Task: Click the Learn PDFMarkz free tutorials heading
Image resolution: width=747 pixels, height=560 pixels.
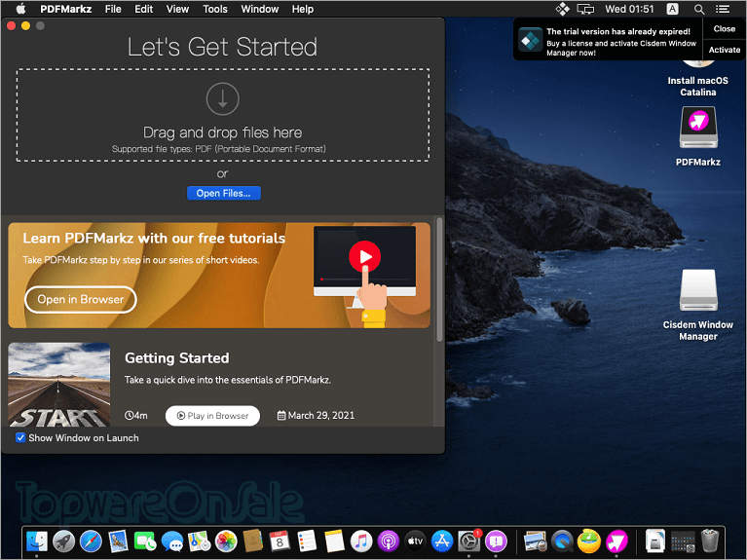Action: tap(154, 238)
